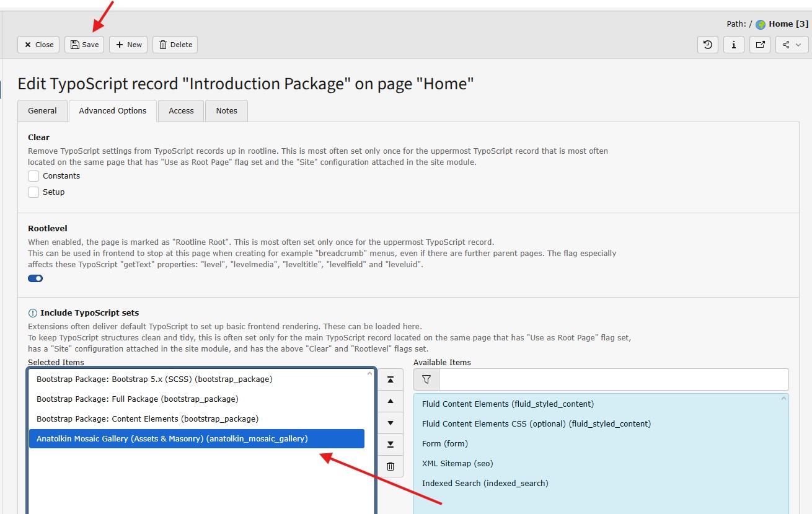Move selected item to top
The width and height of the screenshot is (812, 514).
point(391,379)
